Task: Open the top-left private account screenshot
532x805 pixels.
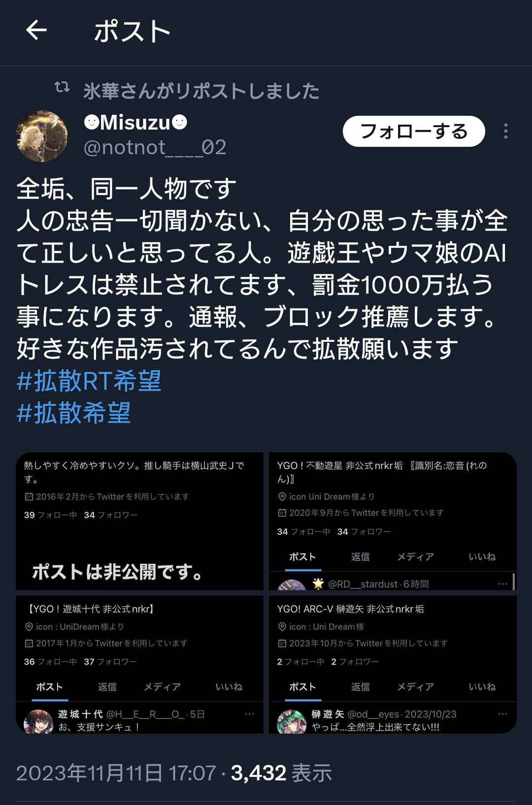Action: pos(139,521)
